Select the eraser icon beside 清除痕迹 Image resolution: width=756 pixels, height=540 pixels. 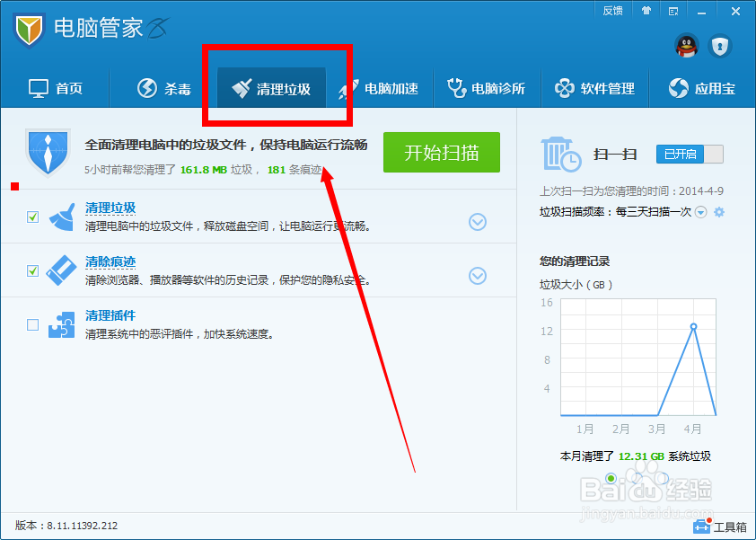point(60,270)
